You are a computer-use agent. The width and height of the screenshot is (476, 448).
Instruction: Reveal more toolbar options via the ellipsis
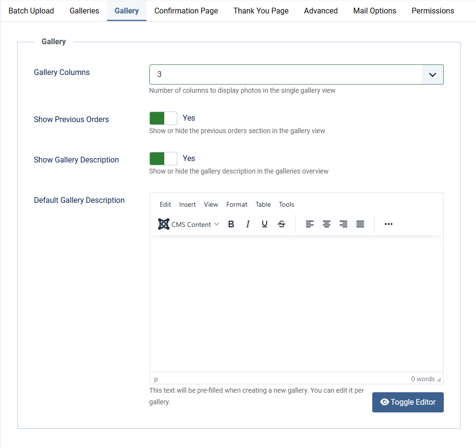[389, 224]
